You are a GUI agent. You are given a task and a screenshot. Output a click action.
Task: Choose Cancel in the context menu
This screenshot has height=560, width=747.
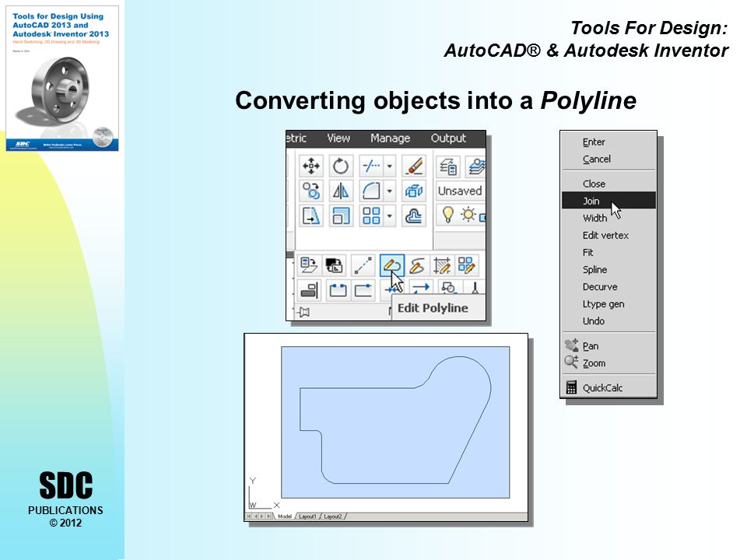[608, 159]
